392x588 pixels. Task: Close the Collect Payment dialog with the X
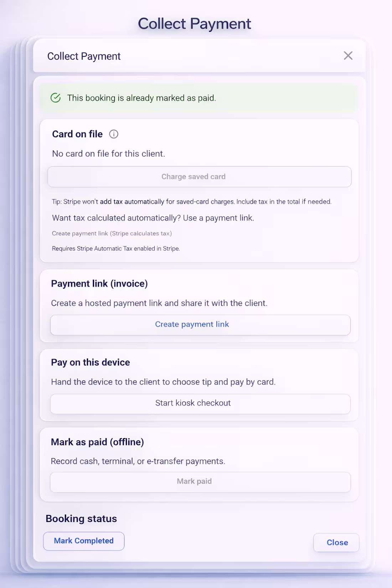[x=348, y=56]
